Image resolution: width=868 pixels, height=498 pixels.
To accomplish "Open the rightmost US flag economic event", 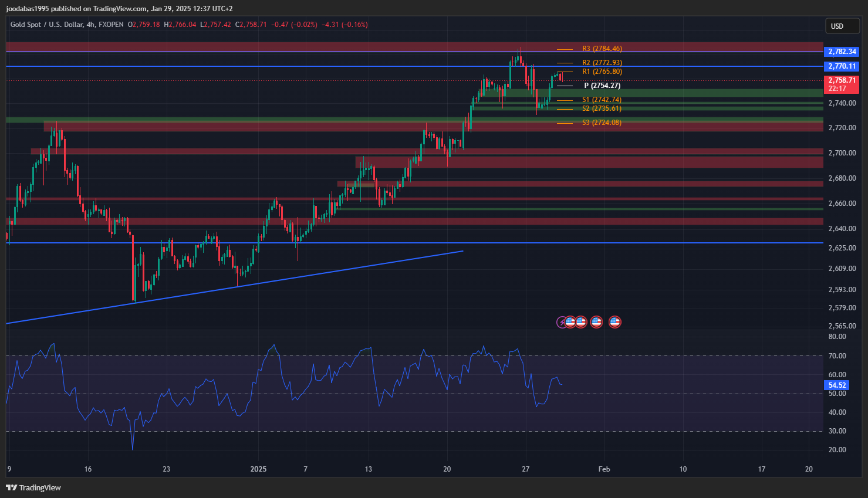I will tap(614, 322).
